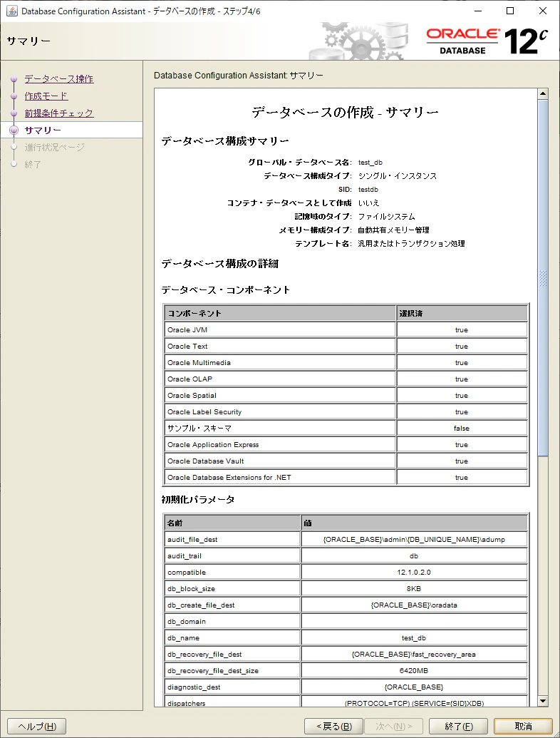Click the 次へ(N) next button
Image resolution: width=560 pixels, height=738 pixels.
click(393, 726)
